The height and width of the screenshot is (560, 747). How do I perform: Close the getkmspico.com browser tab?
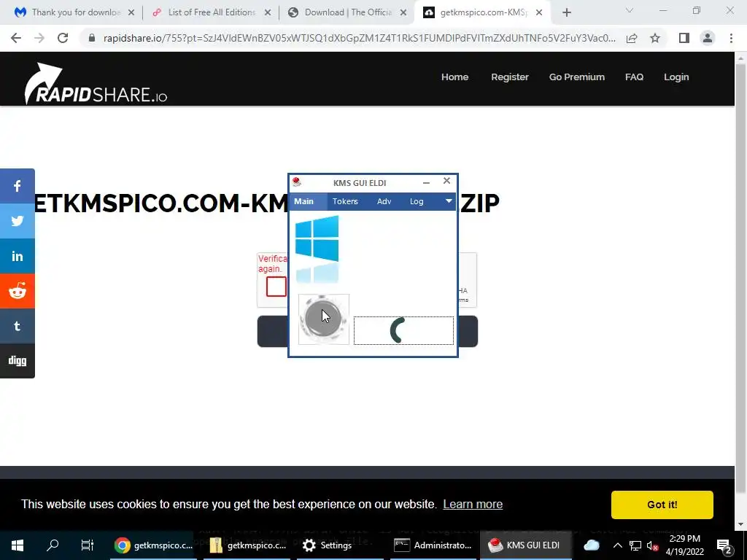point(539,13)
